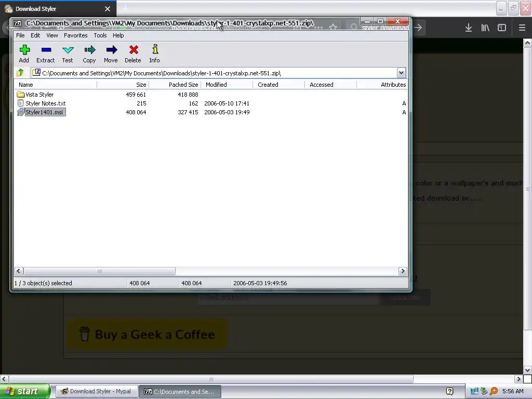Switch to Download Styler - Mypal taskbar item

click(97, 392)
